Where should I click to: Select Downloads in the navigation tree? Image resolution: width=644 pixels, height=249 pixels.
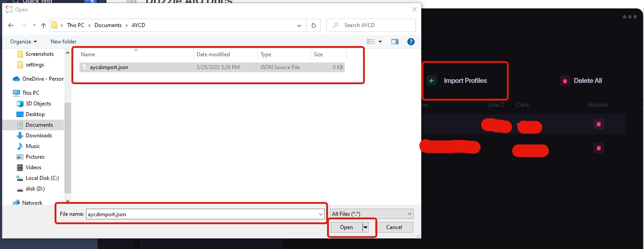tap(39, 136)
